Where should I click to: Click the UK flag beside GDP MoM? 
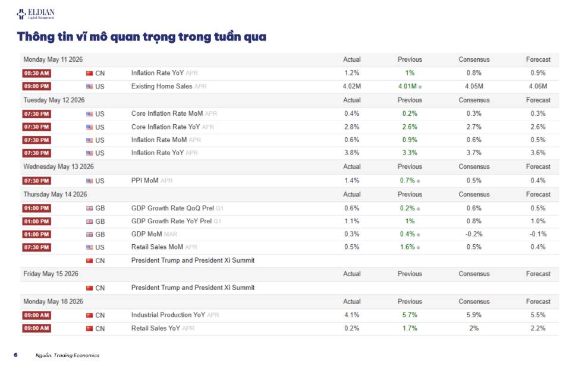click(x=89, y=235)
